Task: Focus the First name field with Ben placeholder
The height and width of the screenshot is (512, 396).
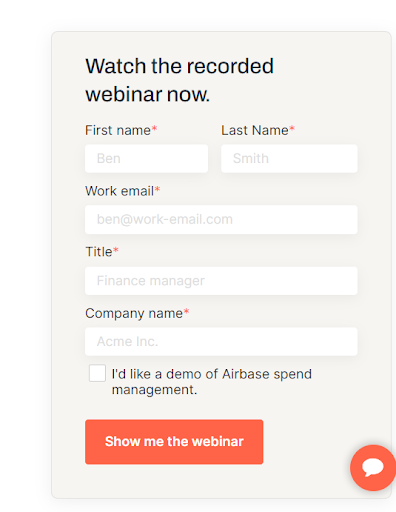Action: pos(147,158)
